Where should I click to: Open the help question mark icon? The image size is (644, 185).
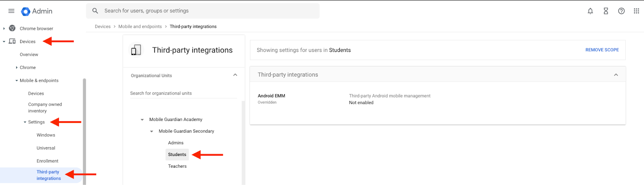pyautogui.click(x=621, y=11)
